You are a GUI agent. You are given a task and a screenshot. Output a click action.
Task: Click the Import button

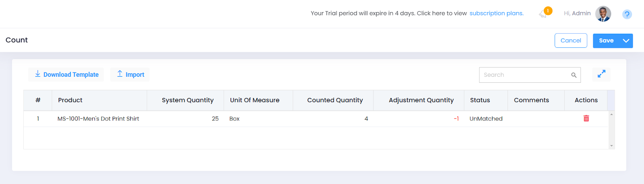130,74
